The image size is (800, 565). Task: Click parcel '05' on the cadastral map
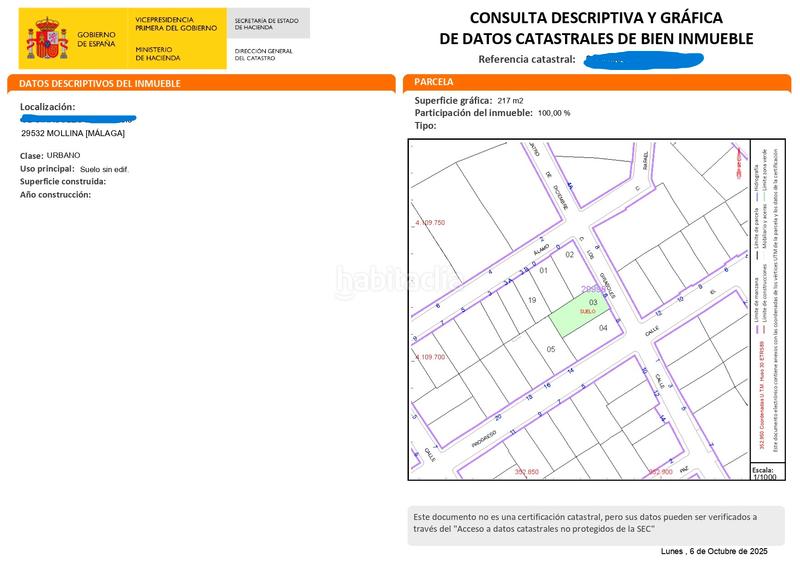point(551,349)
